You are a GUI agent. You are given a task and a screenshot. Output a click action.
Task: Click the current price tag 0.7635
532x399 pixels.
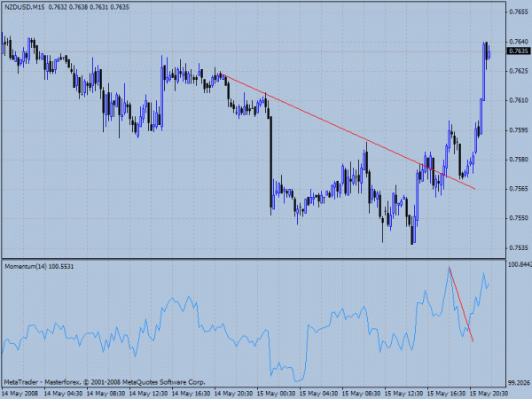tap(518, 51)
